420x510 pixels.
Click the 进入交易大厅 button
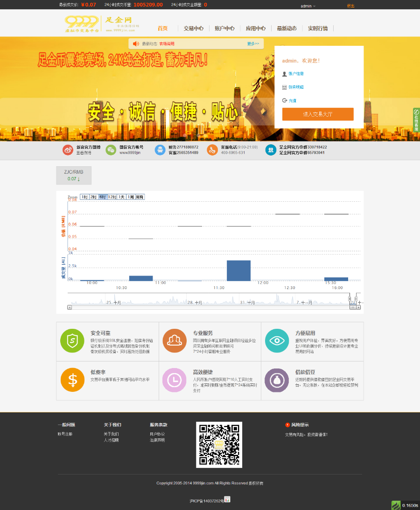point(318,114)
